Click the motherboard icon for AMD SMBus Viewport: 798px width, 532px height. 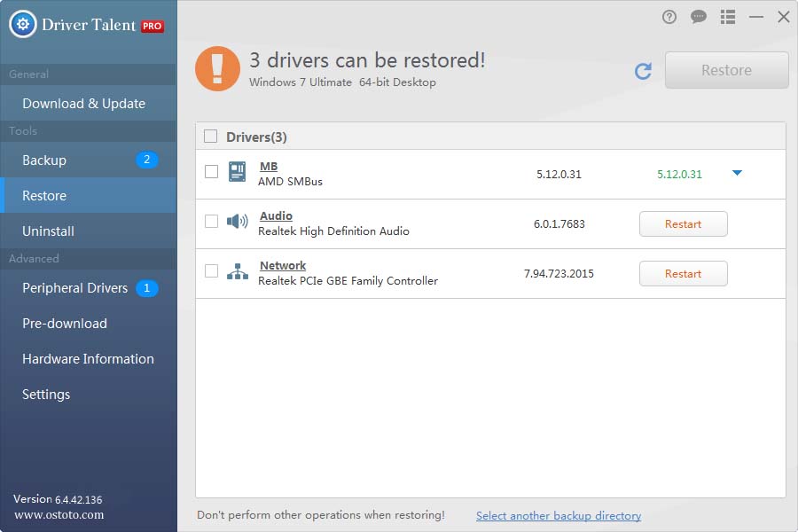[x=237, y=171]
